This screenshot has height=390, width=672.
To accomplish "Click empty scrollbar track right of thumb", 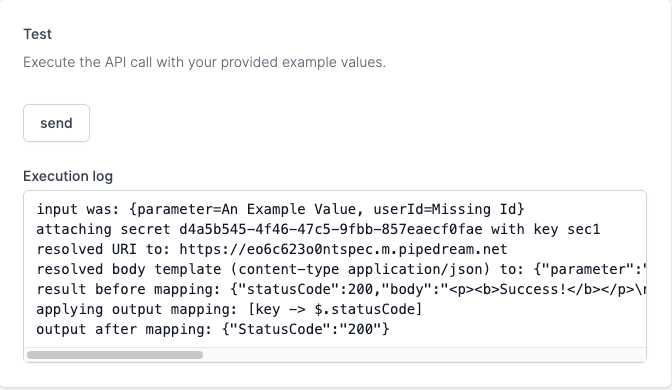I will coord(423,355).
